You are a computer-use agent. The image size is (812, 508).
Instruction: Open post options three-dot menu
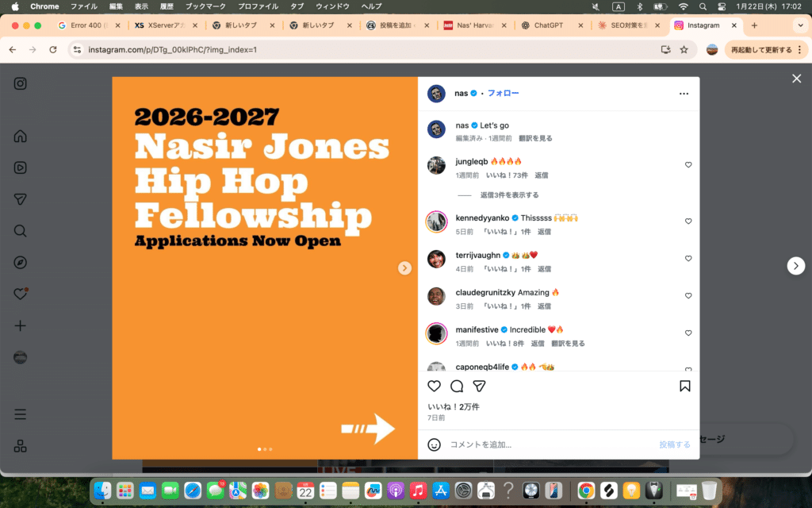click(x=684, y=94)
